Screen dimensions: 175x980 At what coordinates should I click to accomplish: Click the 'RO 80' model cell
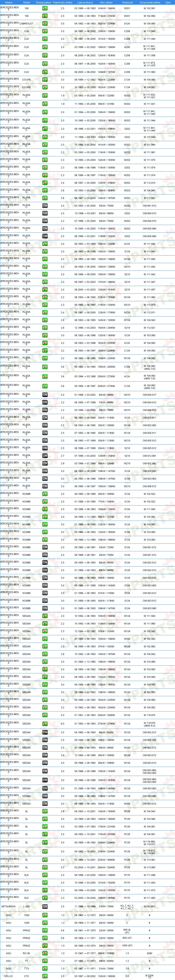click(x=27, y=953)
